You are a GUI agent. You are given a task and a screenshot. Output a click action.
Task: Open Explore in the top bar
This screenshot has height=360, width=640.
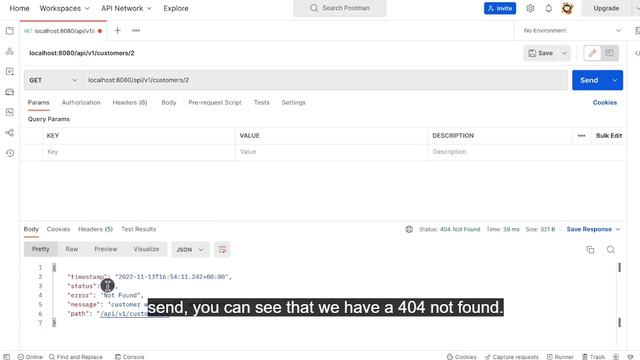(176, 8)
